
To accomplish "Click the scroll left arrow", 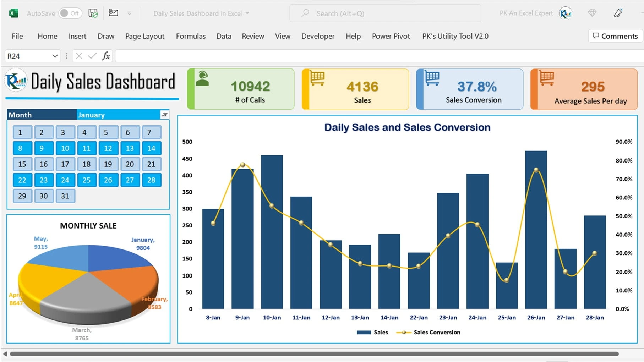I will pos(5,354).
